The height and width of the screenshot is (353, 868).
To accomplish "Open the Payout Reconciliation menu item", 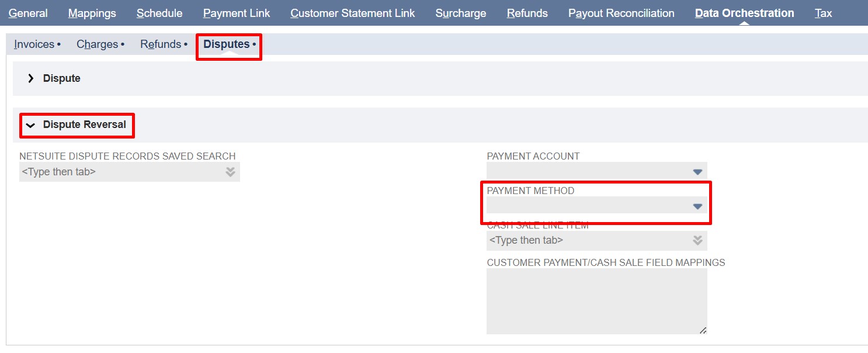I will click(x=621, y=12).
